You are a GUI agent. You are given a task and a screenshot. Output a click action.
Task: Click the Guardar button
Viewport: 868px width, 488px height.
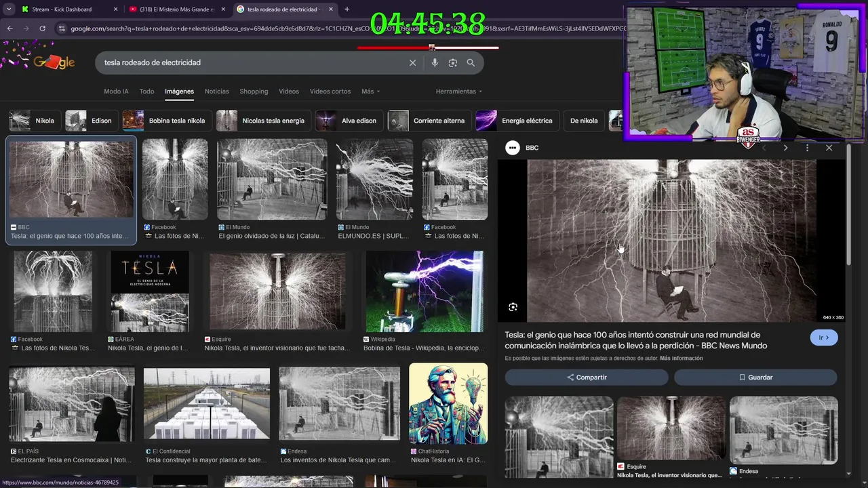[x=755, y=378]
